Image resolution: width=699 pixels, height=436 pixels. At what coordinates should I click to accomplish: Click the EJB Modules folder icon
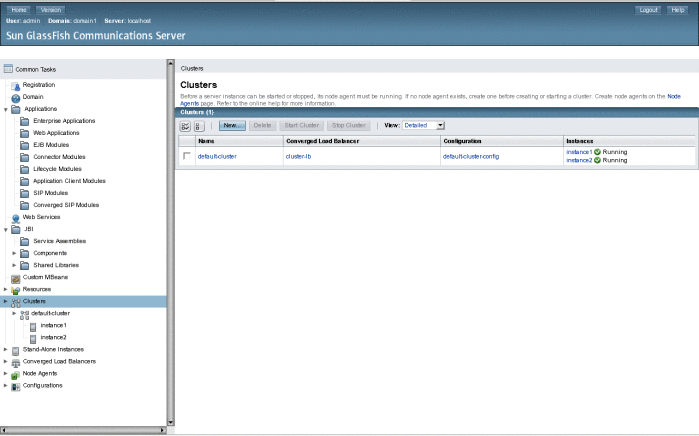tap(25, 145)
